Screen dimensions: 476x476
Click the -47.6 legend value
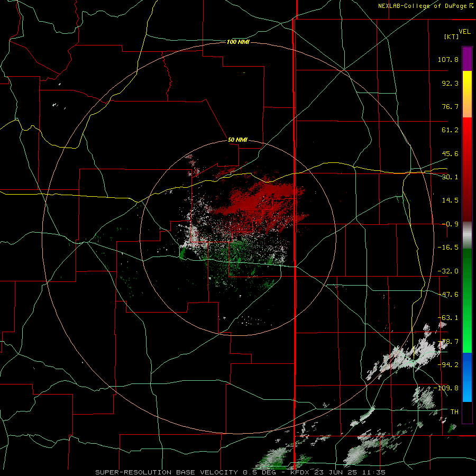(x=448, y=295)
